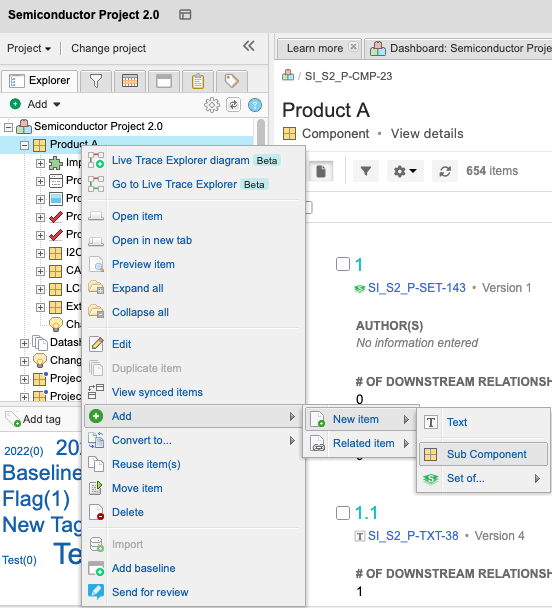Click the Delete icon with the red minus
Image resolution: width=552 pixels, height=608 pixels.
pyautogui.click(x=96, y=512)
